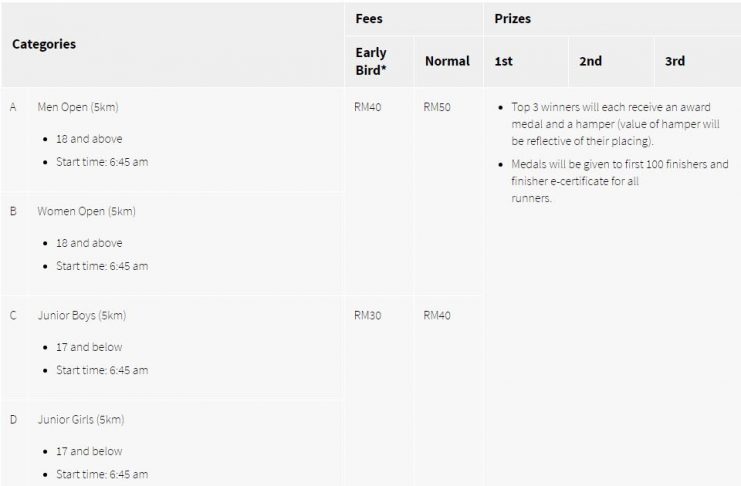The image size is (741, 486).
Task: Select the Normal fee subheader
Action: (447, 61)
